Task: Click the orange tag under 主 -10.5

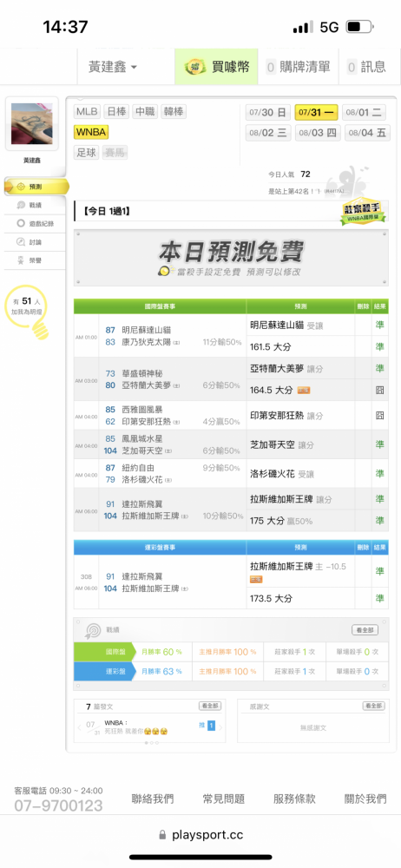Action: point(256,580)
